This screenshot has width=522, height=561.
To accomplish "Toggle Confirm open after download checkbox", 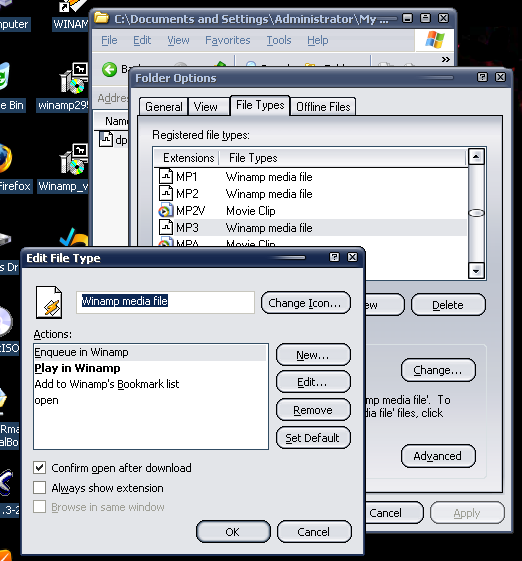I will [39, 468].
